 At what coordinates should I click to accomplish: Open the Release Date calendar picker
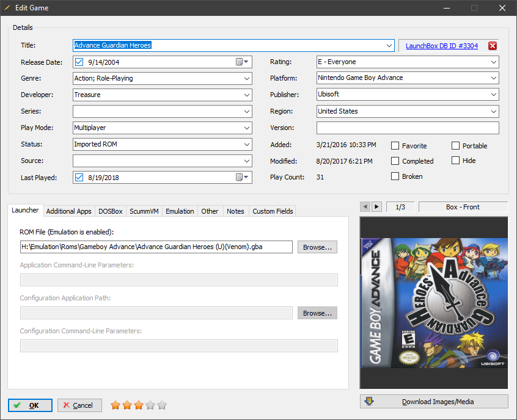coord(242,62)
